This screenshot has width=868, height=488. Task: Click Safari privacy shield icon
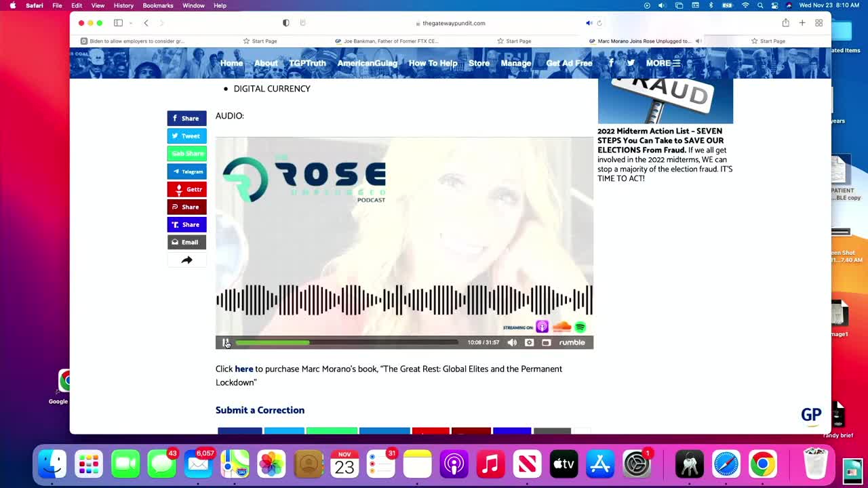[x=285, y=23]
